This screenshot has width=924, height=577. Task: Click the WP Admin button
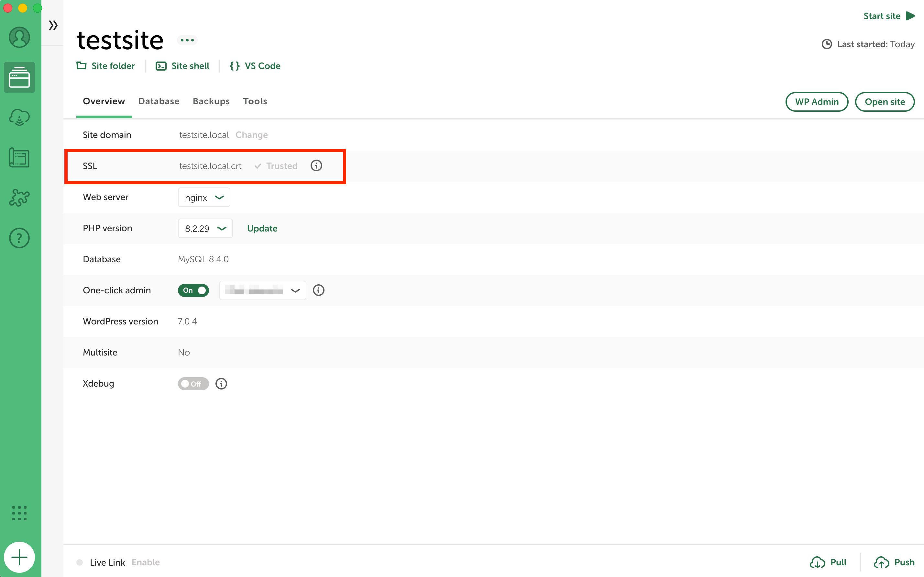pyautogui.click(x=817, y=102)
